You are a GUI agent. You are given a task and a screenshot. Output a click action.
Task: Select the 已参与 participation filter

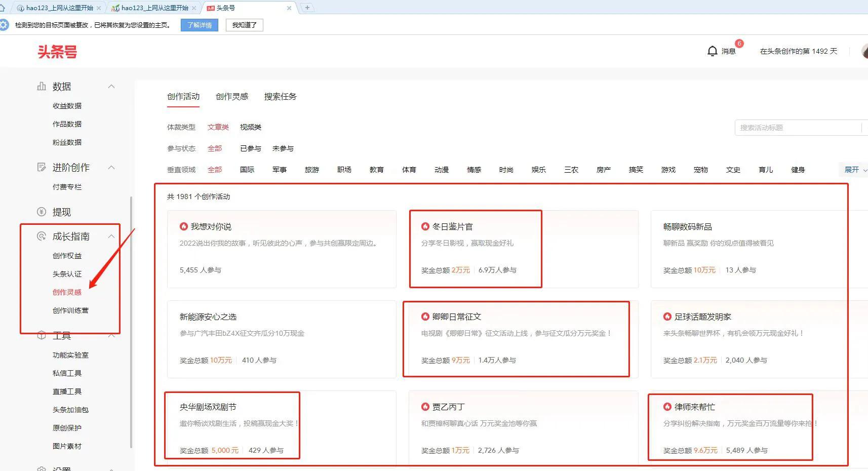tap(250, 148)
